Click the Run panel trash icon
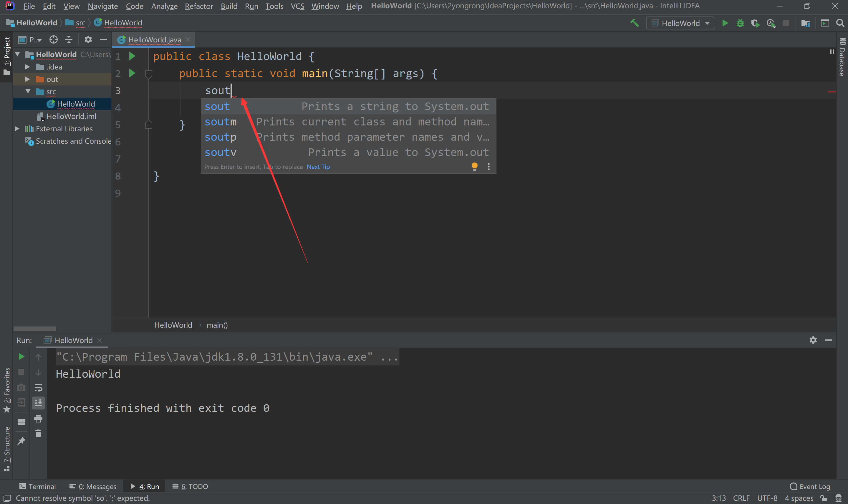Image resolution: width=848 pixels, height=504 pixels. click(x=38, y=434)
